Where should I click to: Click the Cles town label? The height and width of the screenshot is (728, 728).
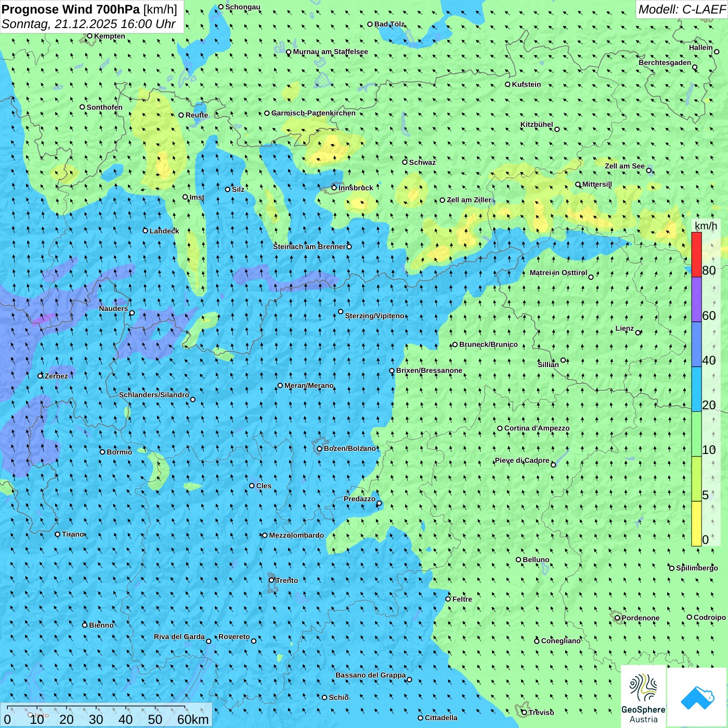[264, 486]
